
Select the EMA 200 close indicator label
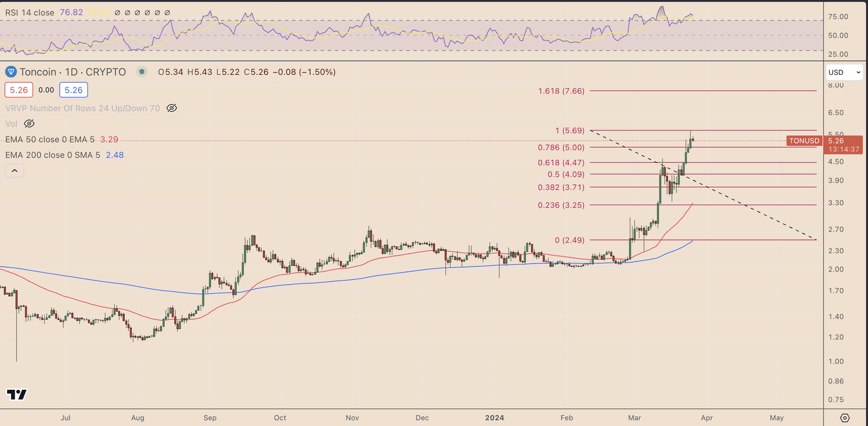53,155
